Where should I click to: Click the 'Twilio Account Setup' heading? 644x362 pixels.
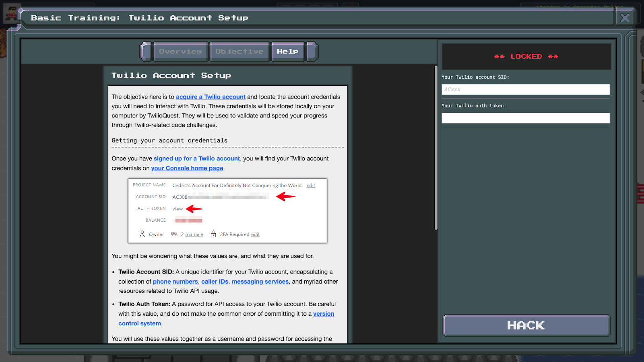click(171, 76)
